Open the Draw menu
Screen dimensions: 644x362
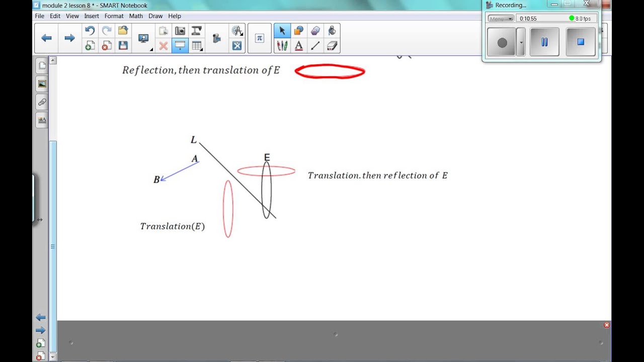click(155, 16)
